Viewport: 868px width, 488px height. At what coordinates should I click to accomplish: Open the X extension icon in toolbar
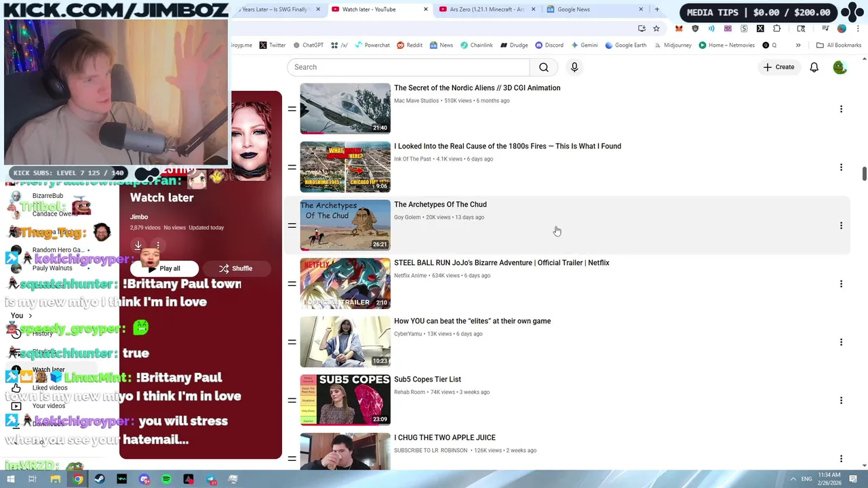tap(760, 28)
